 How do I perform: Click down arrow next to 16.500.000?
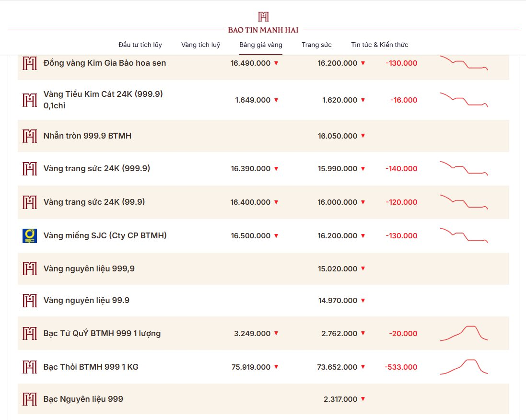point(276,235)
